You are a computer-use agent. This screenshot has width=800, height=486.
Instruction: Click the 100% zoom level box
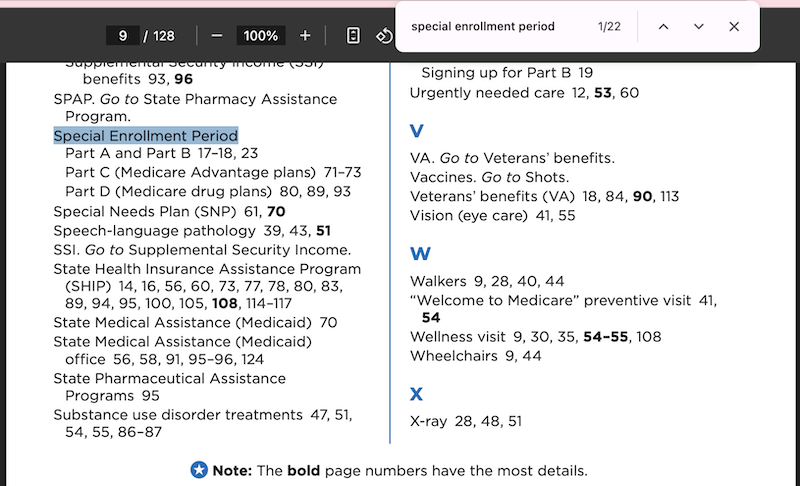(x=261, y=36)
